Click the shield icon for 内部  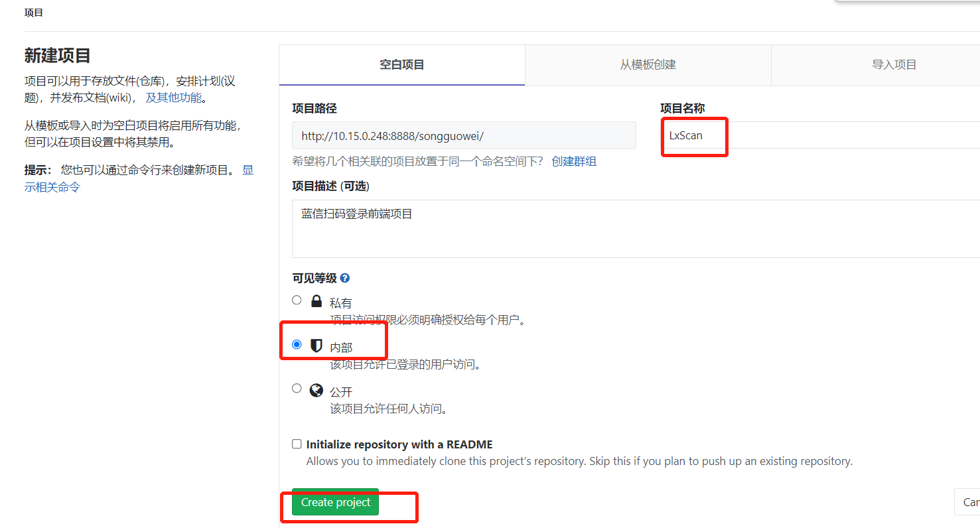(x=316, y=345)
